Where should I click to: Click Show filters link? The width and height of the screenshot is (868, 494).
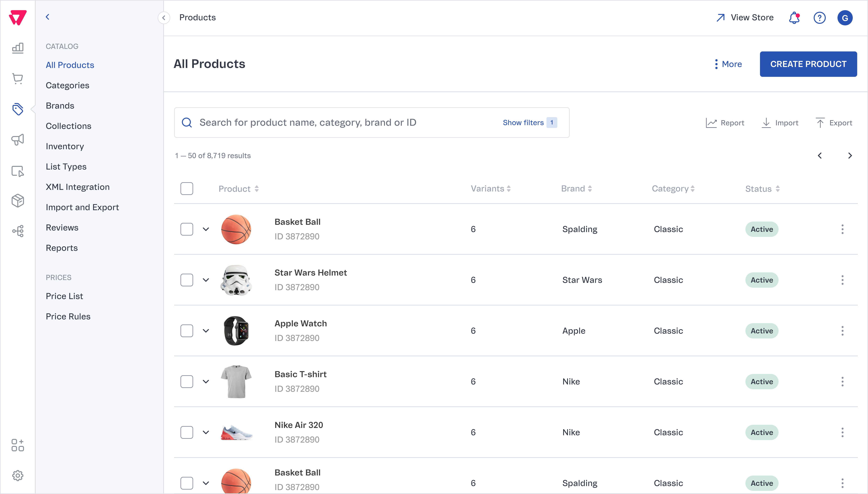point(523,123)
